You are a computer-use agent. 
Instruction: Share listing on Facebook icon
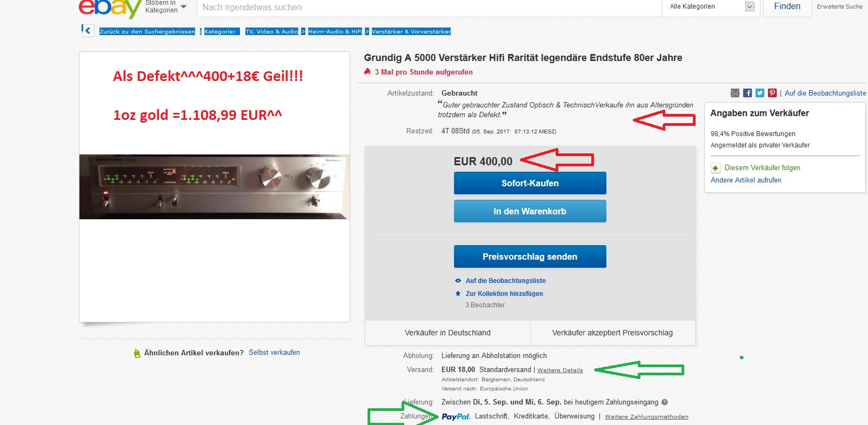pyautogui.click(x=747, y=93)
